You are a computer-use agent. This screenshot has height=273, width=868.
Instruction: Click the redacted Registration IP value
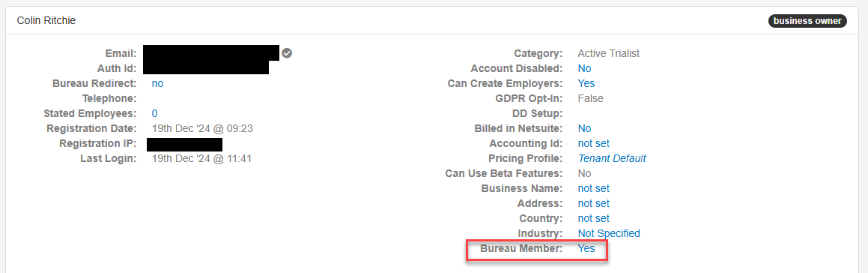[x=184, y=144]
